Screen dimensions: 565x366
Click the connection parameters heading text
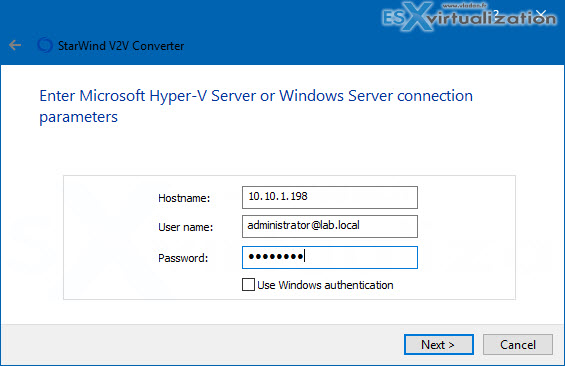[256, 106]
